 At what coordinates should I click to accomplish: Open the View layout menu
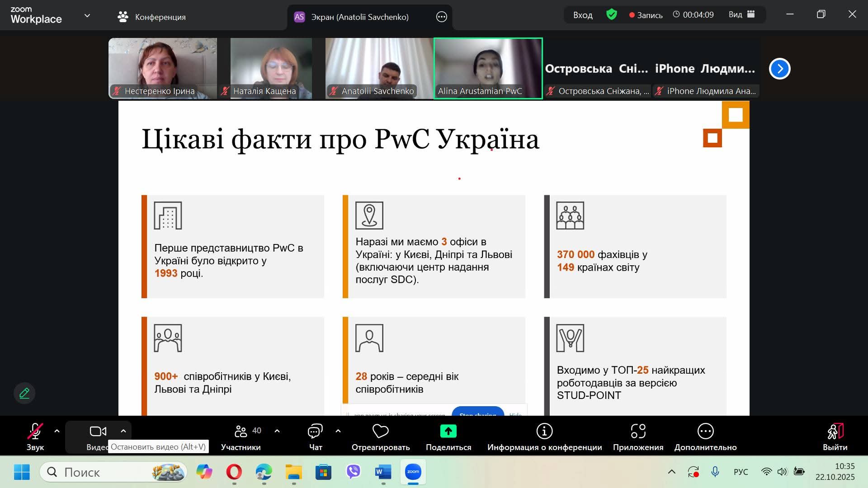(x=741, y=15)
